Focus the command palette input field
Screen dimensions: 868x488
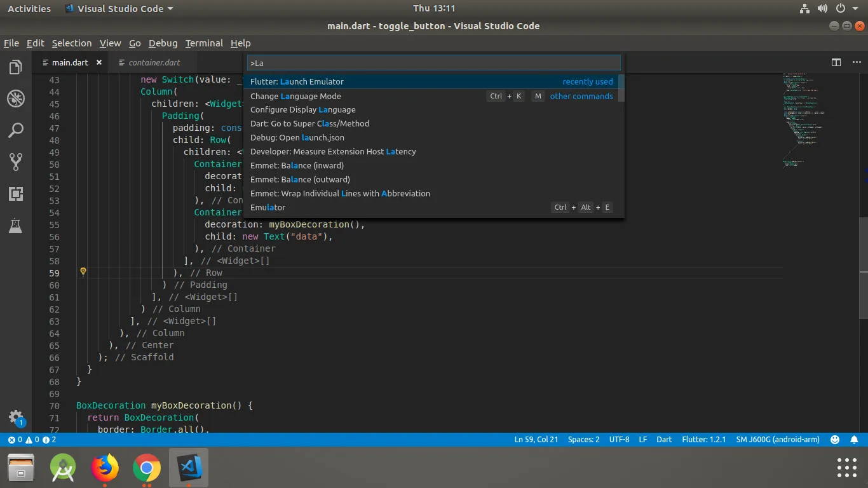[433, 63]
